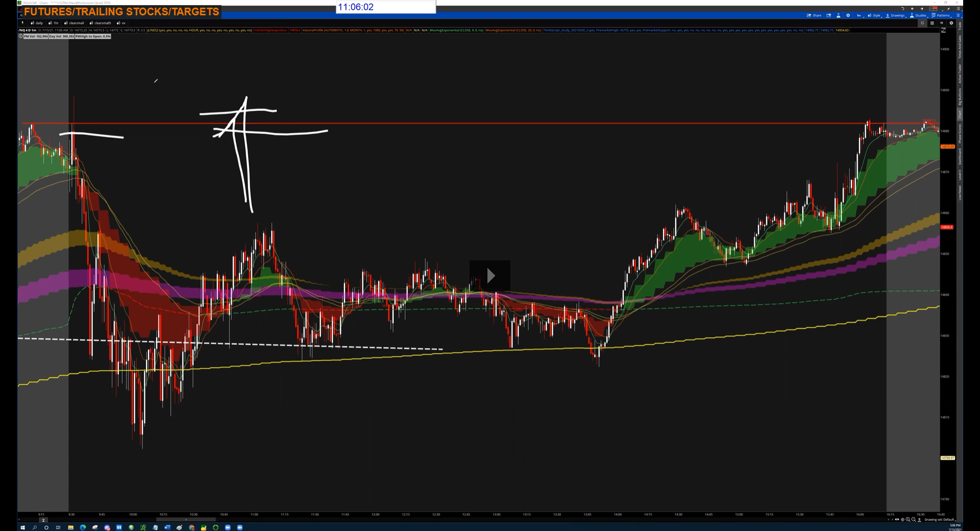Select the vx saved style button
This screenshot has width=980, height=531.
[121, 23]
